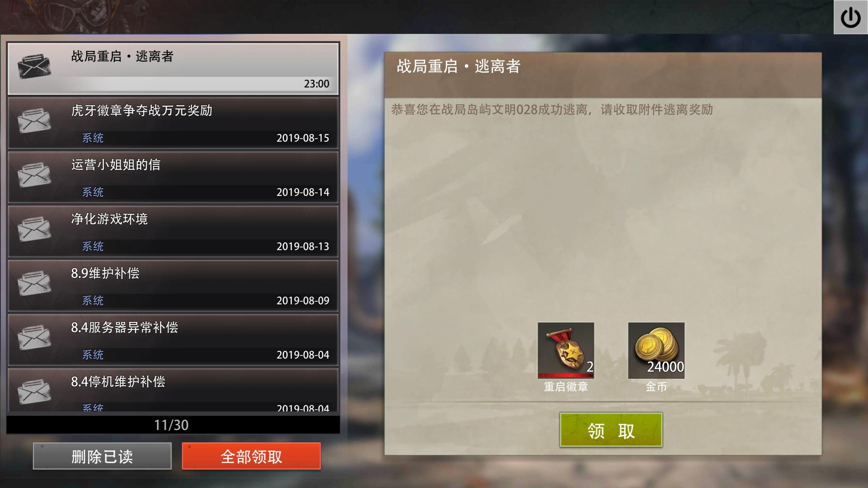This screenshot has height=488, width=868.
Task: Click envelope icon of 战局重启·逃离者 mail
Action: coord(34,66)
